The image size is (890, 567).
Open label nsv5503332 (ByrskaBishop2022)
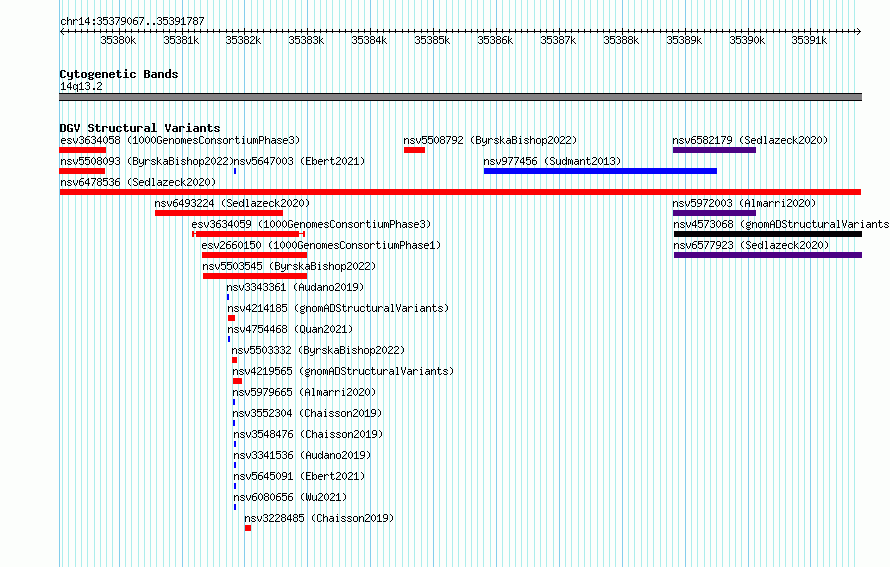coord(318,350)
